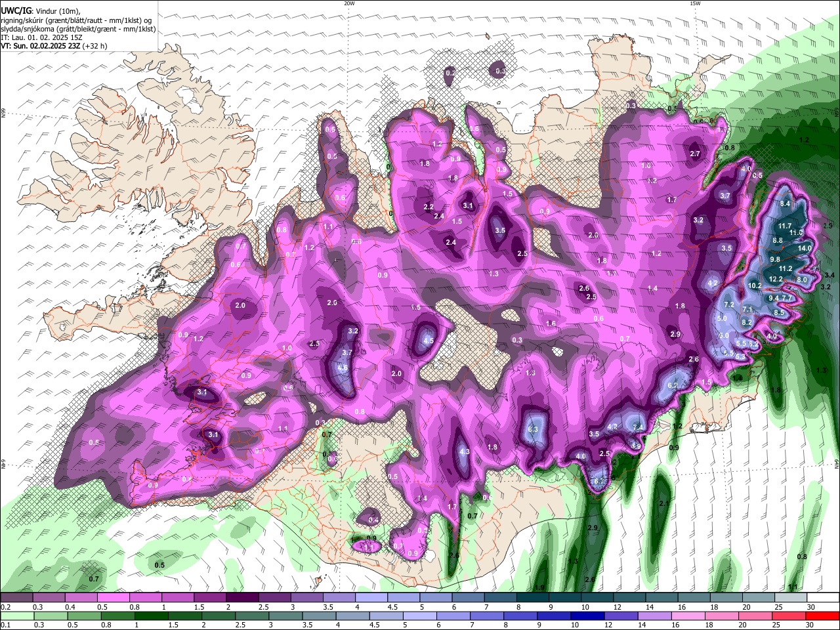Click the 8.5 value on the map
The height and width of the screenshot is (630, 840).
(x=779, y=313)
